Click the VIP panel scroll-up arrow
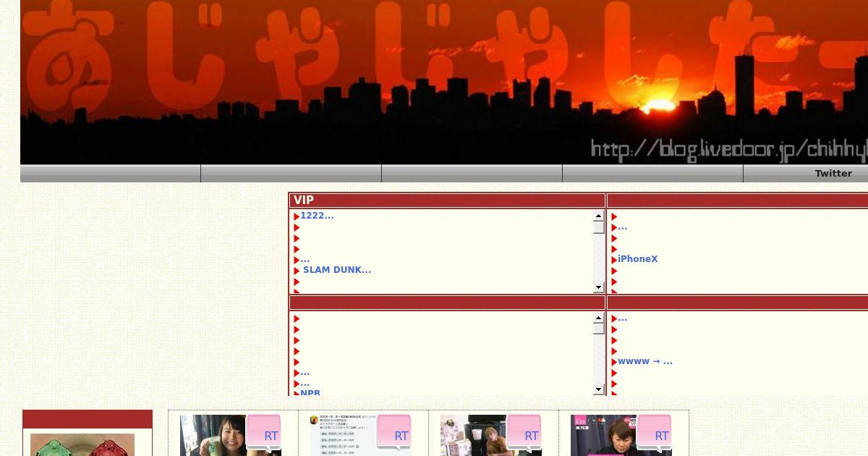This screenshot has width=868, height=456. coord(599,216)
